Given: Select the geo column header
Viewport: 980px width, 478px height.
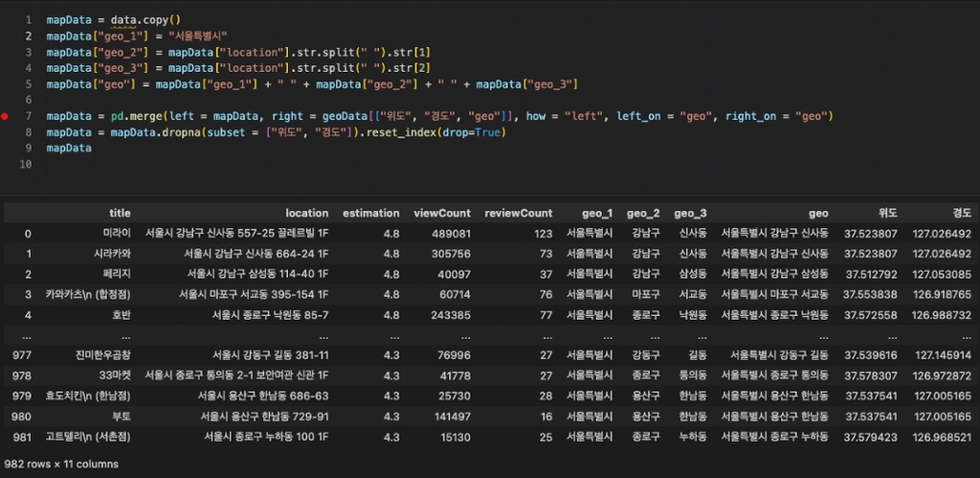Looking at the screenshot, I should pos(818,214).
